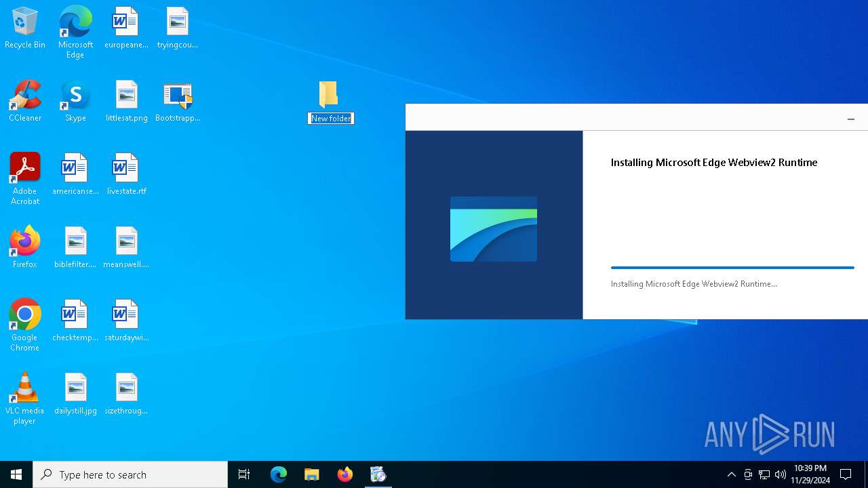This screenshot has height=488, width=868.
Task: Select the saturdaywi... Word document icon
Action: [x=126, y=321]
